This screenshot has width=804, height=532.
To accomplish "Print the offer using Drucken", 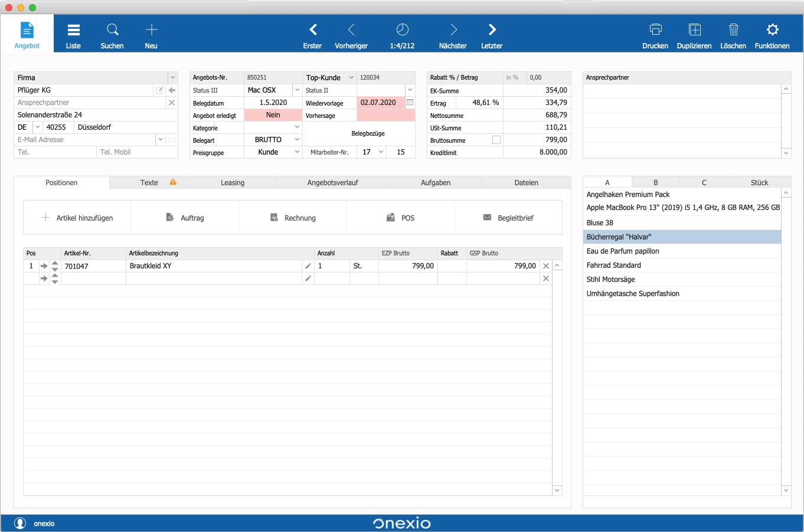I will [655, 35].
